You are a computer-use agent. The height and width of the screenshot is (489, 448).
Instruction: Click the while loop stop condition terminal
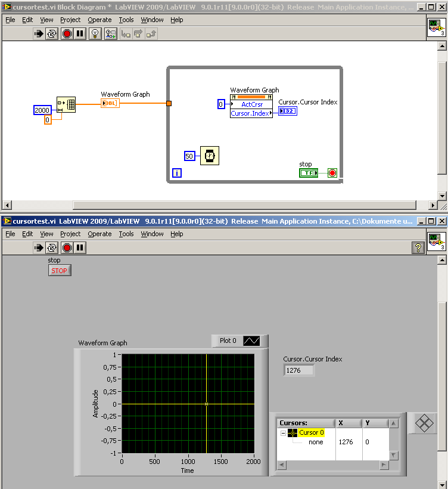(332, 173)
